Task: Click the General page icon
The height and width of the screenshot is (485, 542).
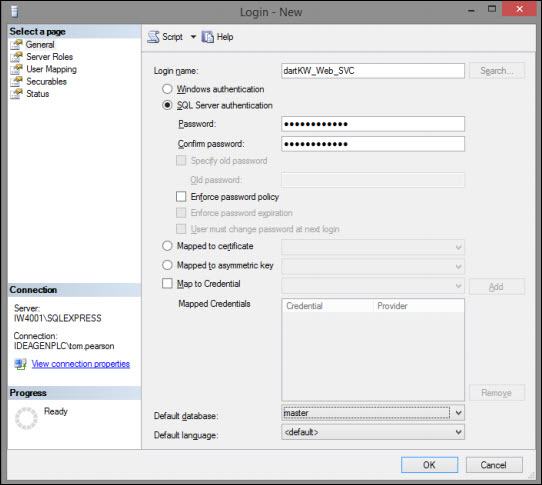Action: coord(16,45)
